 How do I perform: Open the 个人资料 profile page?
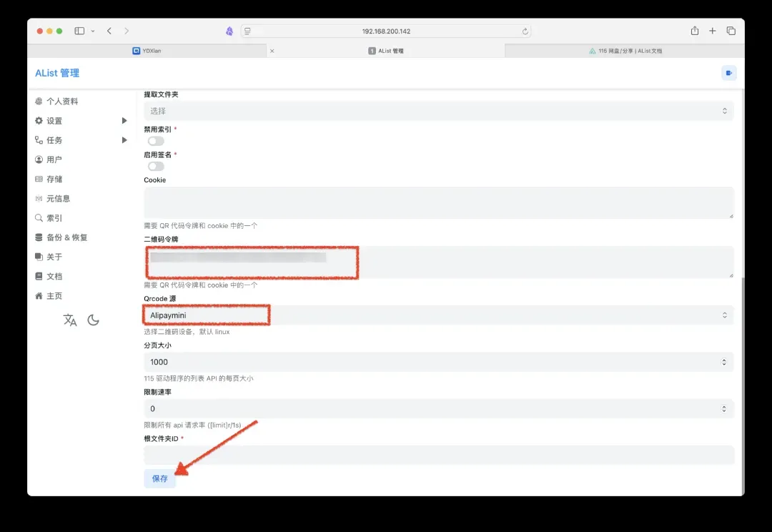[62, 102]
